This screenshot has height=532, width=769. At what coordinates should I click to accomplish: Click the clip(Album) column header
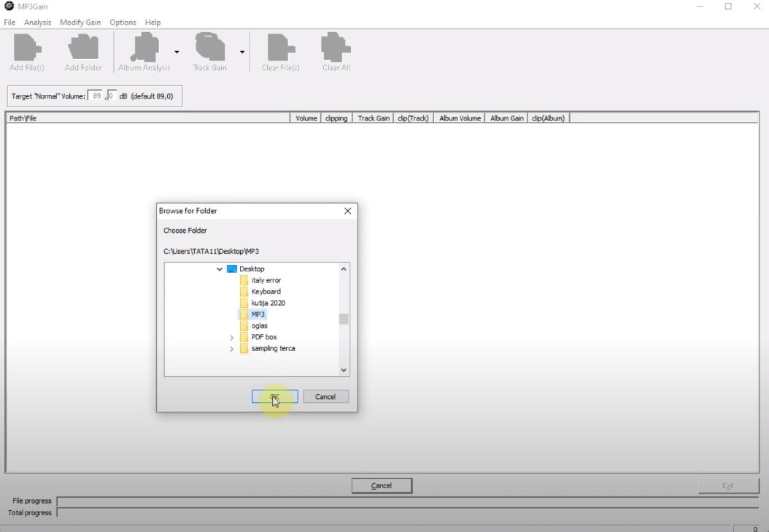(549, 118)
